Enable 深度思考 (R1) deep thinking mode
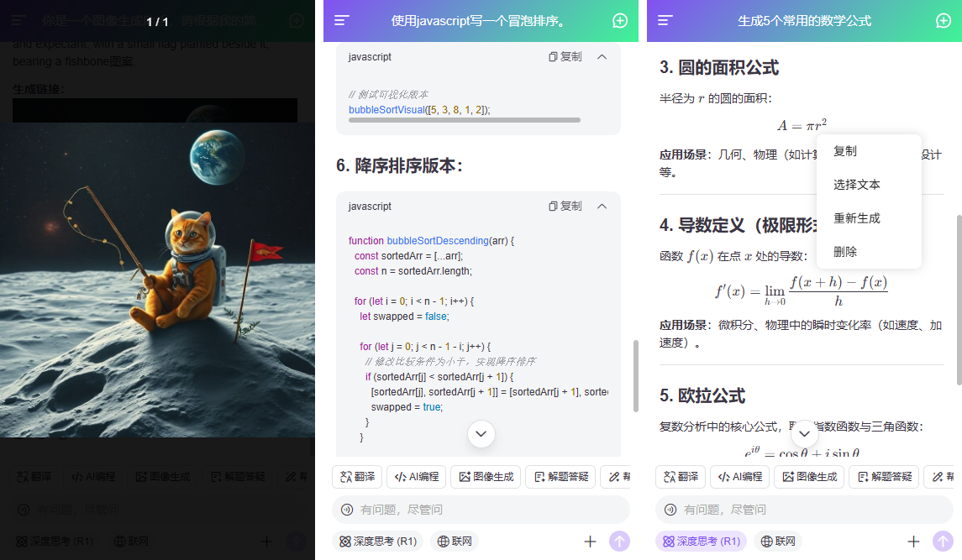The height and width of the screenshot is (560, 962). [x=378, y=542]
